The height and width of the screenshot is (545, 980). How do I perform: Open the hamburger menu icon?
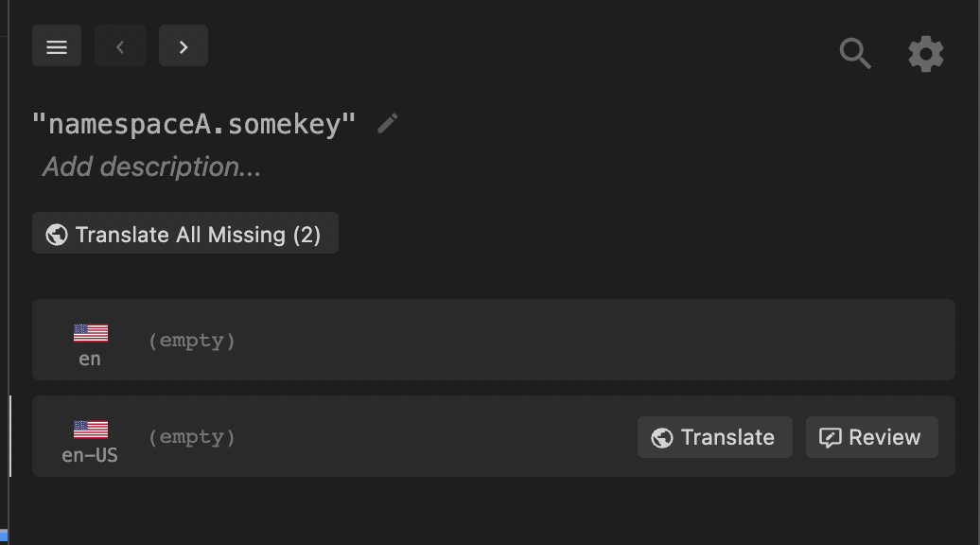[57, 45]
